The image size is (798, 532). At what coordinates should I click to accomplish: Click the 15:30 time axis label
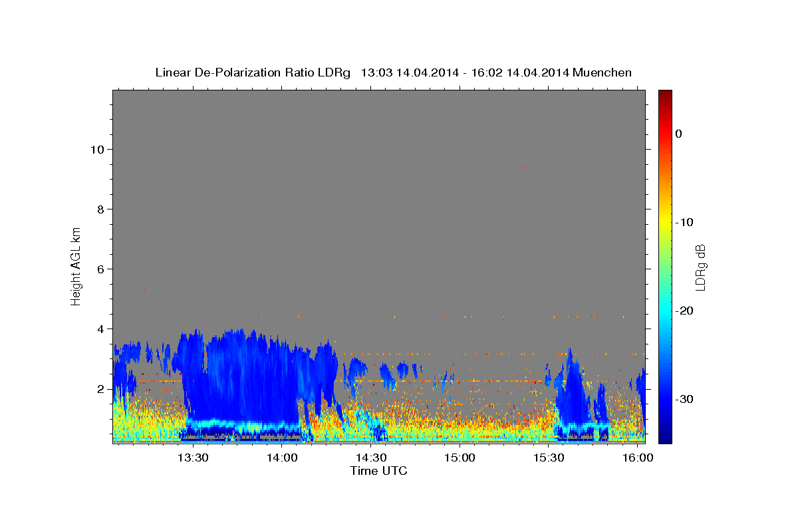[x=549, y=458]
